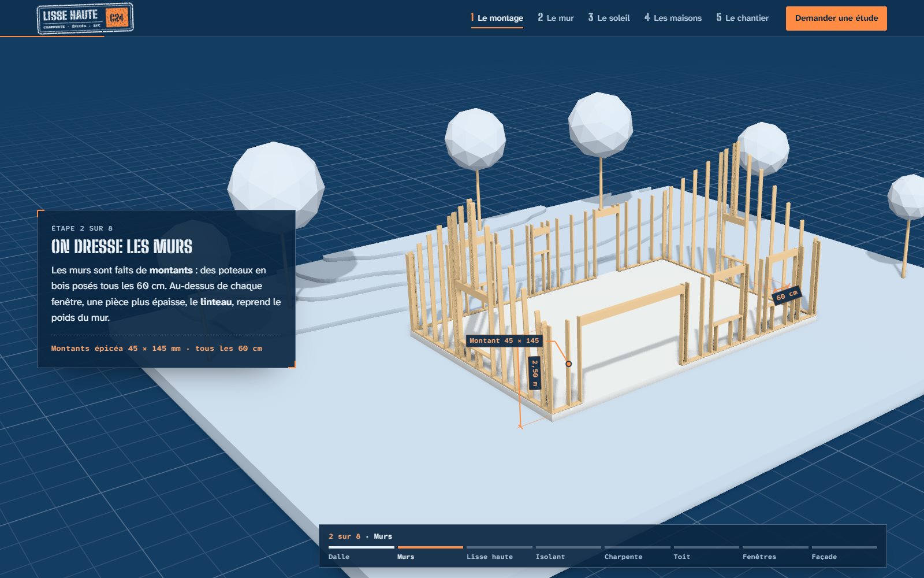Jump to the Fenêtres step

776,554
